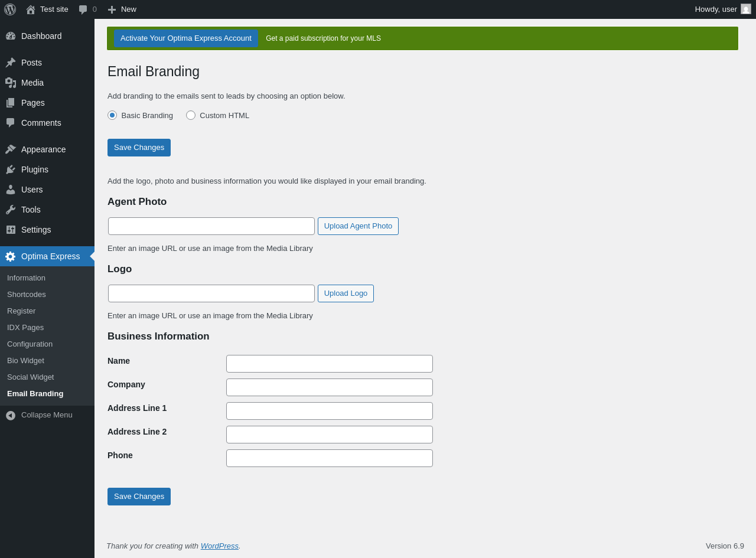Image resolution: width=756 pixels, height=558 pixels.
Task: Click the Users person icon
Action: pyautogui.click(x=11, y=190)
